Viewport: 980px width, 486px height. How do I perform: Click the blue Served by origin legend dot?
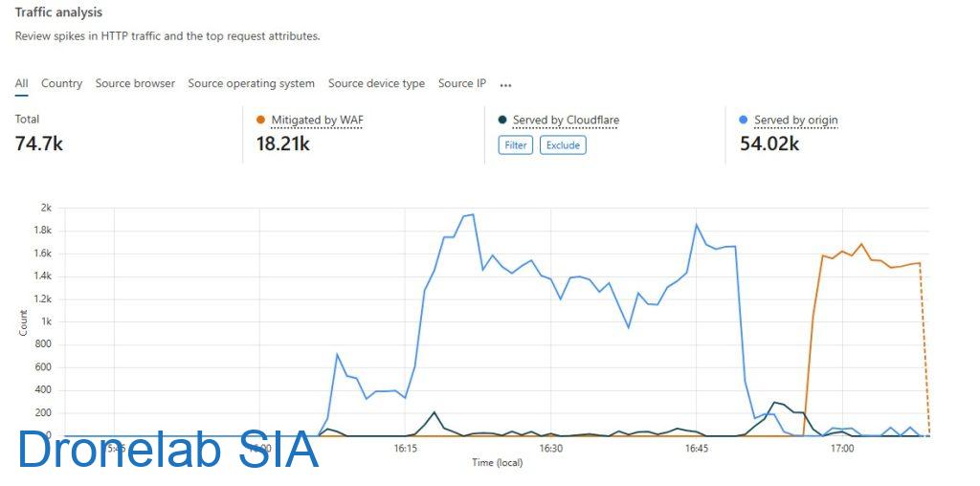(745, 121)
